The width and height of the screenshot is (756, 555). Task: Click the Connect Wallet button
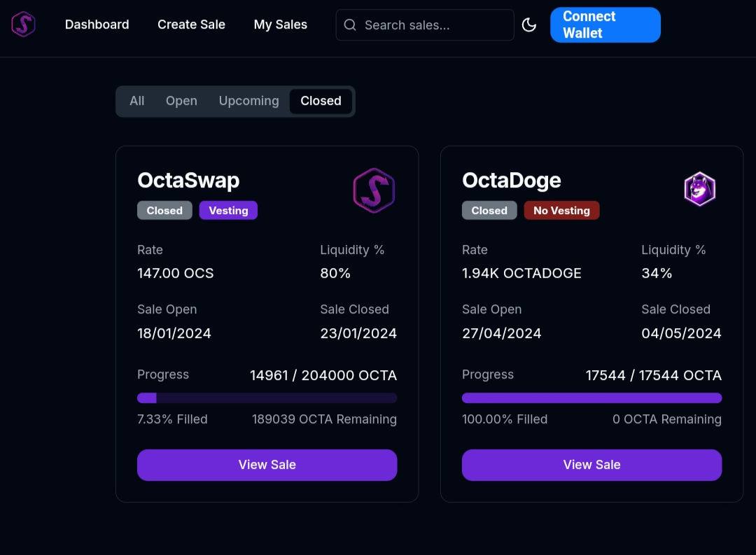coord(605,24)
